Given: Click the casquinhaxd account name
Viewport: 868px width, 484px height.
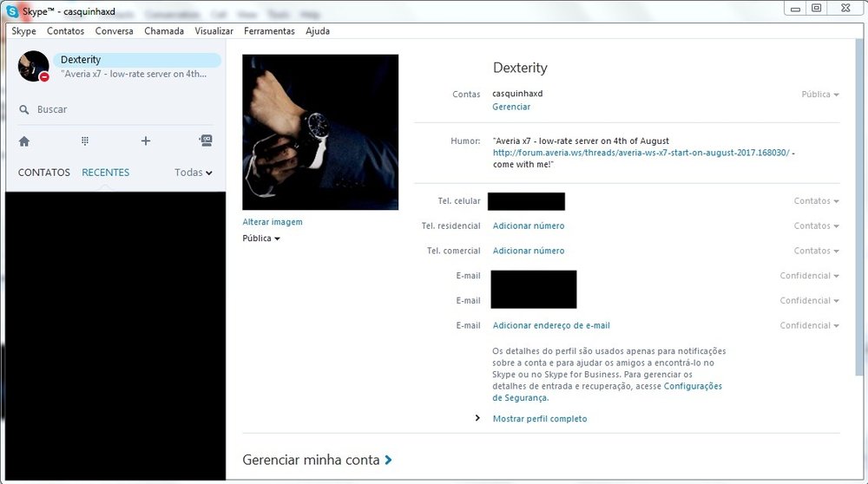Looking at the screenshot, I should coord(517,94).
